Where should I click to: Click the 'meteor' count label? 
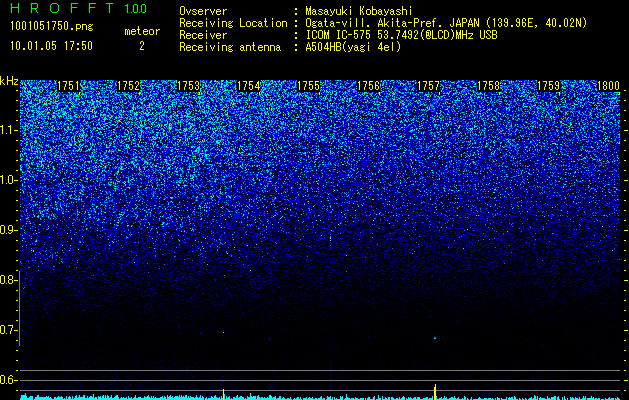(142, 31)
